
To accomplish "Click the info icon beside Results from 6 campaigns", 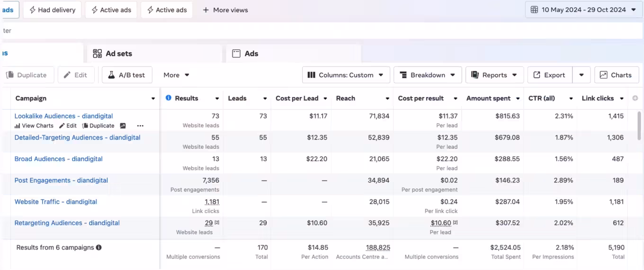I will (99, 247).
